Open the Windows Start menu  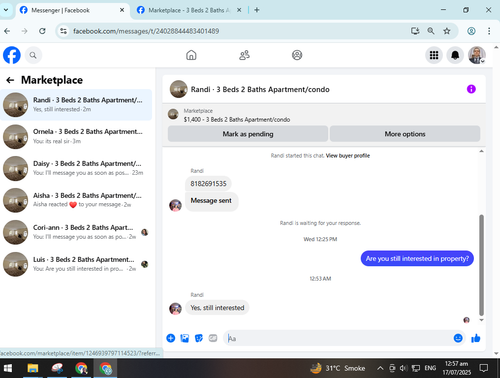(x=7, y=368)
